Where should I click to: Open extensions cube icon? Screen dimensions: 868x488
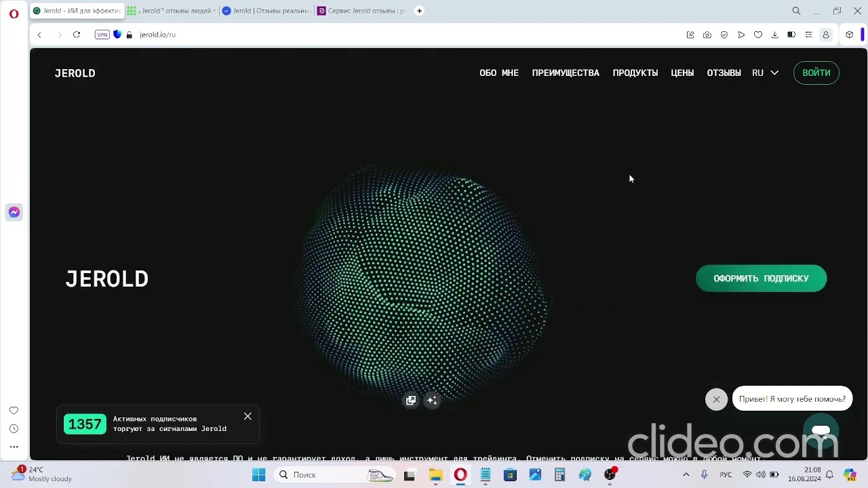pyautogui.click(x=850, y=35)
